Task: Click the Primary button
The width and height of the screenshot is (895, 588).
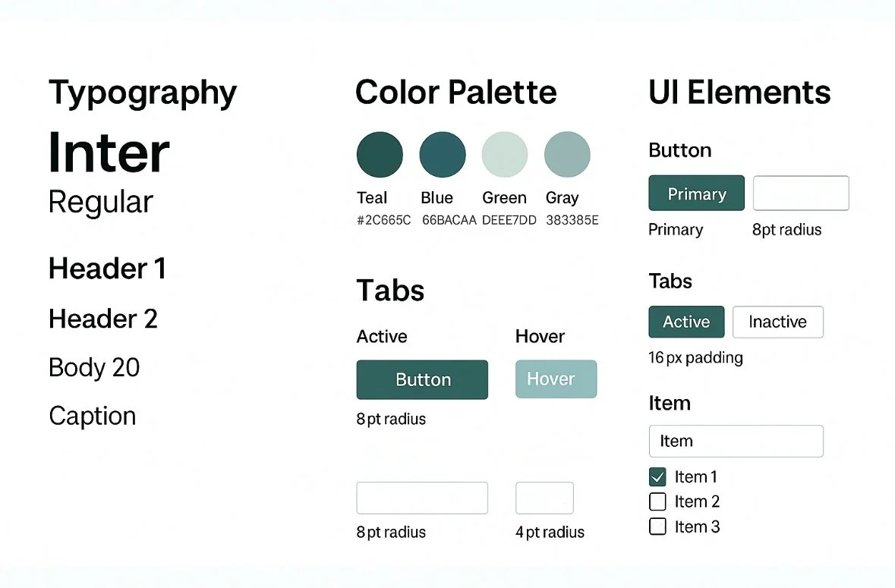Action: pyautogui.click(x=696, y=193)
